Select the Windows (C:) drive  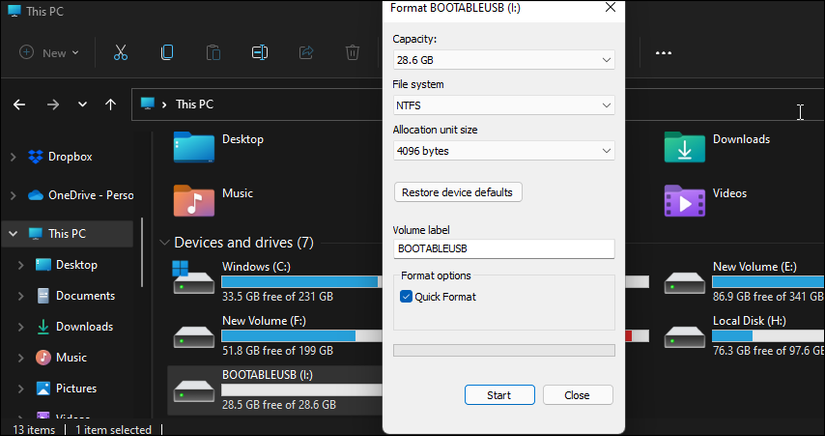pyautogui.click(x=275, y=281)
